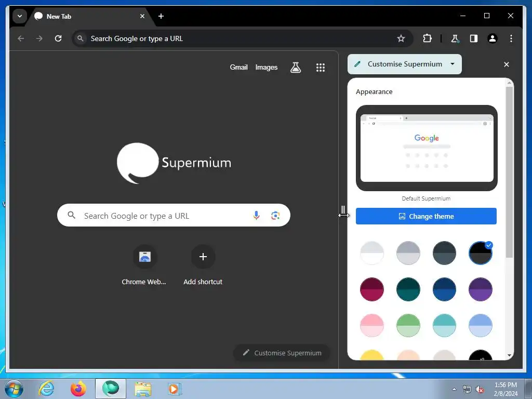Select the light blue pastel swatch
Viewport: 532px width, 399px height.
pos(481,326)
